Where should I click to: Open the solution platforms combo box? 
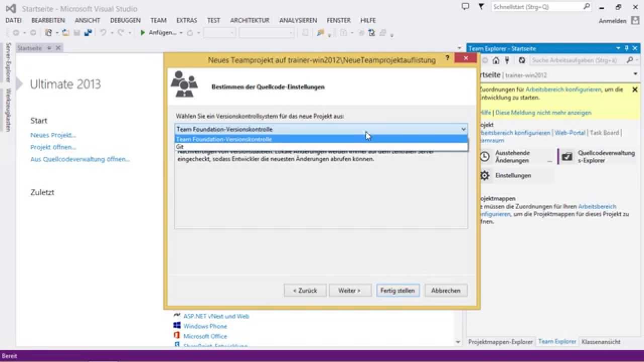267,33
